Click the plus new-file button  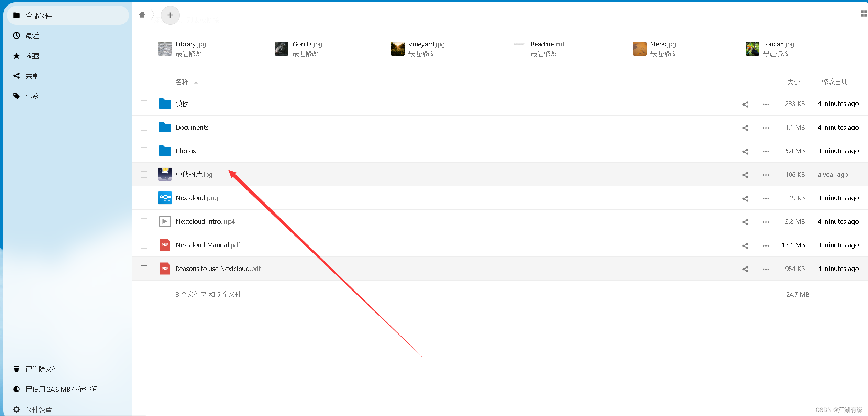[170, 15]
